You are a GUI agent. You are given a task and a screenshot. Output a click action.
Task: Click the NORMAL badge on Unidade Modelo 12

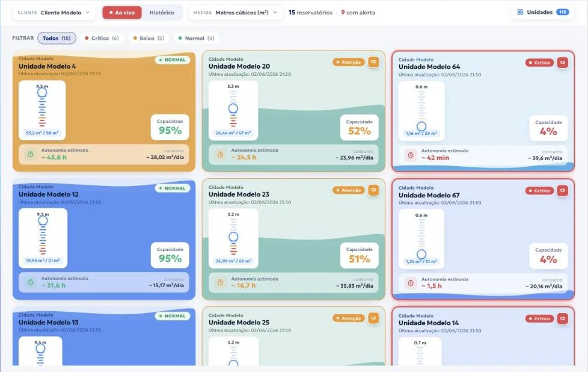coord(173,188)
